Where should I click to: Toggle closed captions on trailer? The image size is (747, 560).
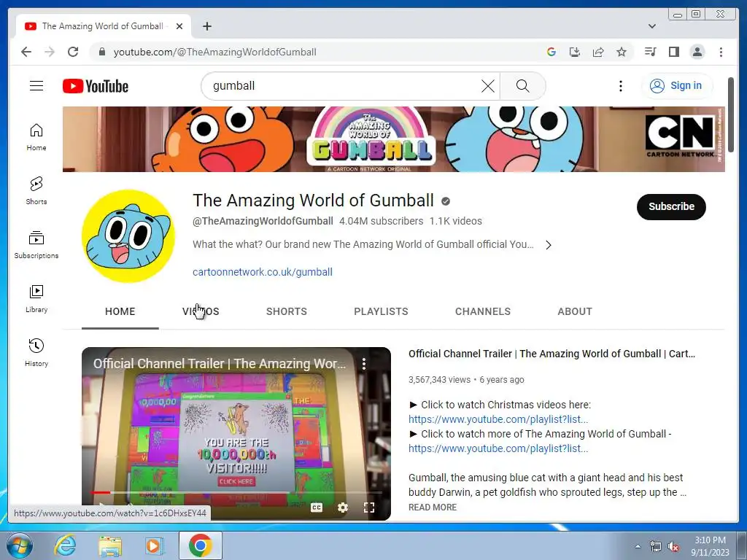(317, 507)
